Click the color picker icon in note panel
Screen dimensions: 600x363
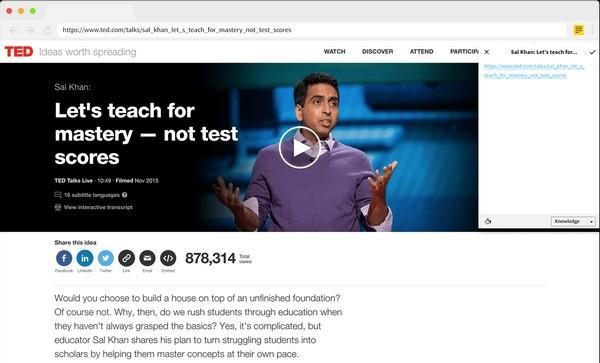tap(488, 221)
